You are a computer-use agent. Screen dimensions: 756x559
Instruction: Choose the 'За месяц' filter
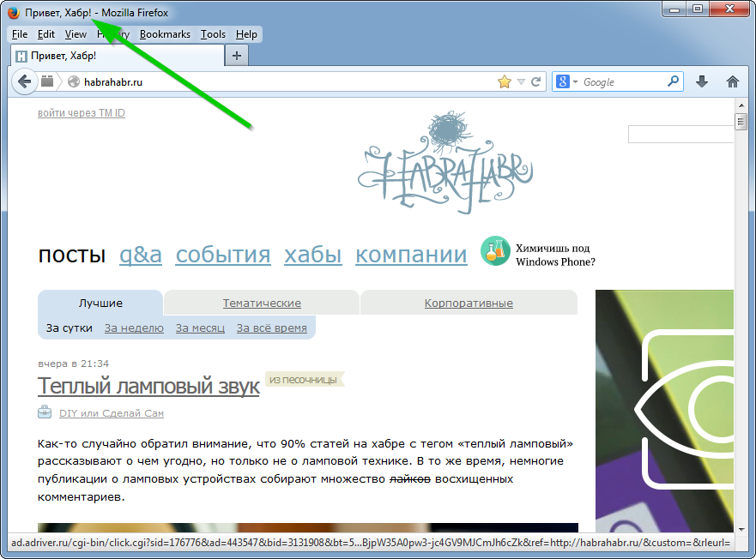click(200, 328)
